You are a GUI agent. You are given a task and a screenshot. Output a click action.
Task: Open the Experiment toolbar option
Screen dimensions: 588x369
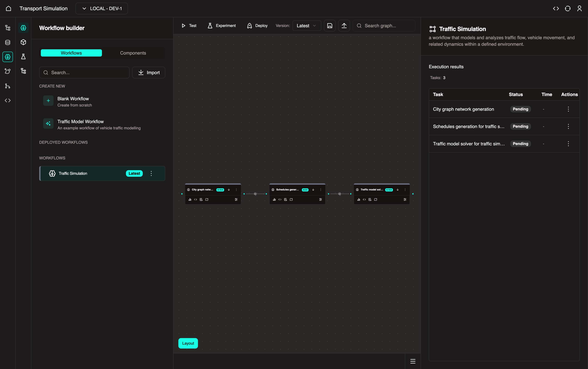tap(222, 26)
